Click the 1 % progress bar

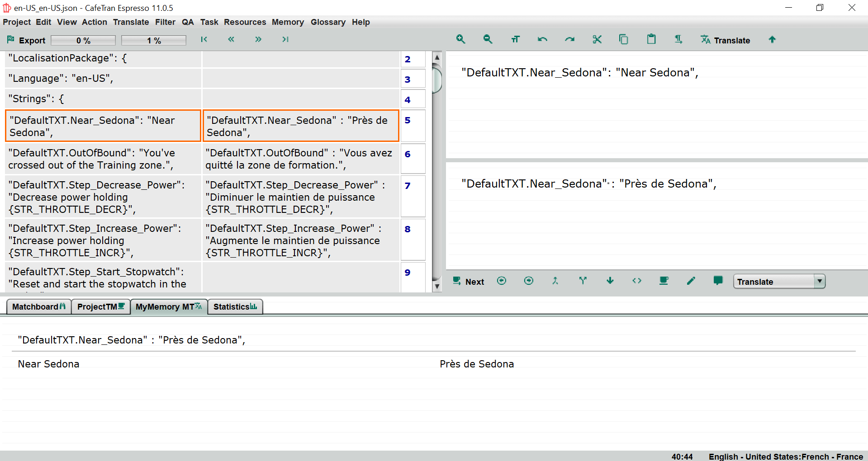click(154, 40)
